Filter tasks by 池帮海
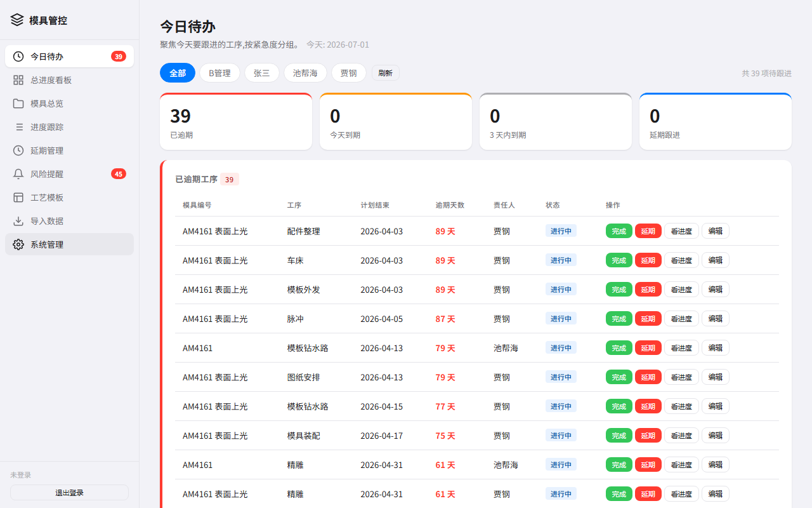 click(x=305, y=73)
